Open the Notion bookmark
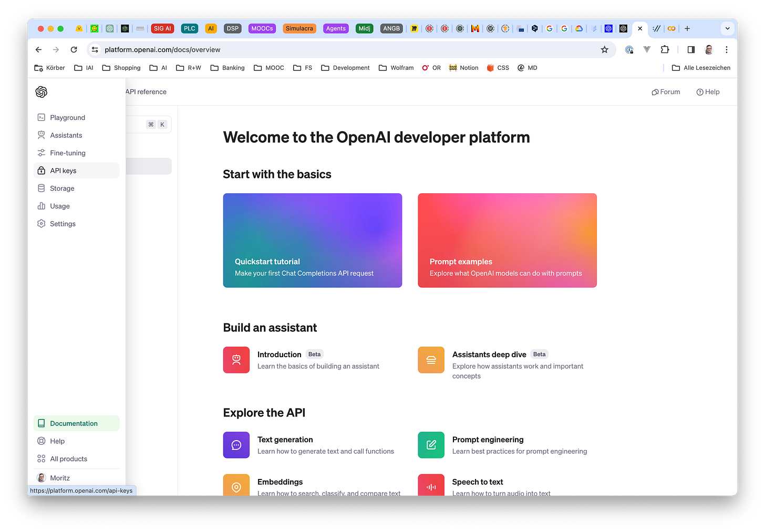 [463, 68]
